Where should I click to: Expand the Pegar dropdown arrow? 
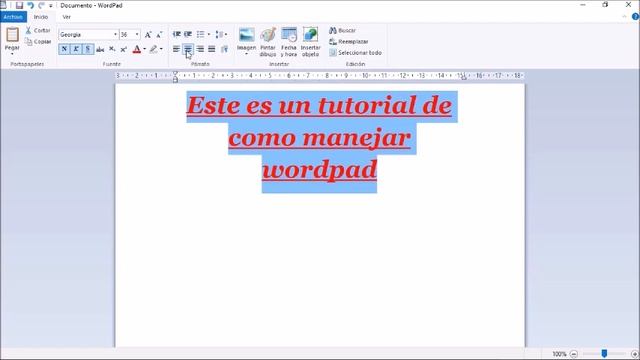click(12, 53)
